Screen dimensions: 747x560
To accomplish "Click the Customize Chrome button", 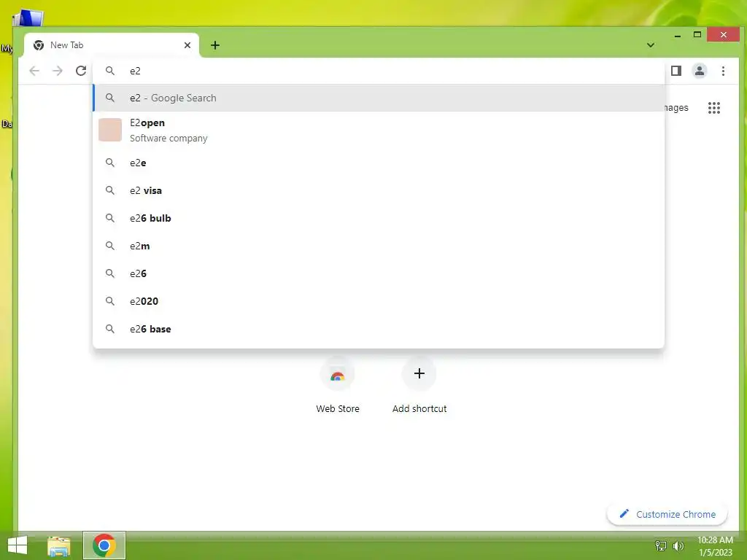I will click(x=667, y=514).
